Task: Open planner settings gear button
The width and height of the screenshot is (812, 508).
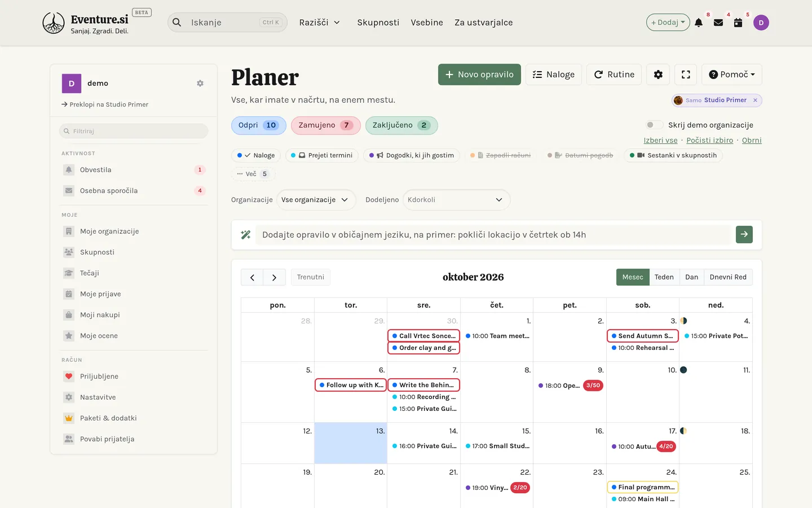Action: point(658,75)
